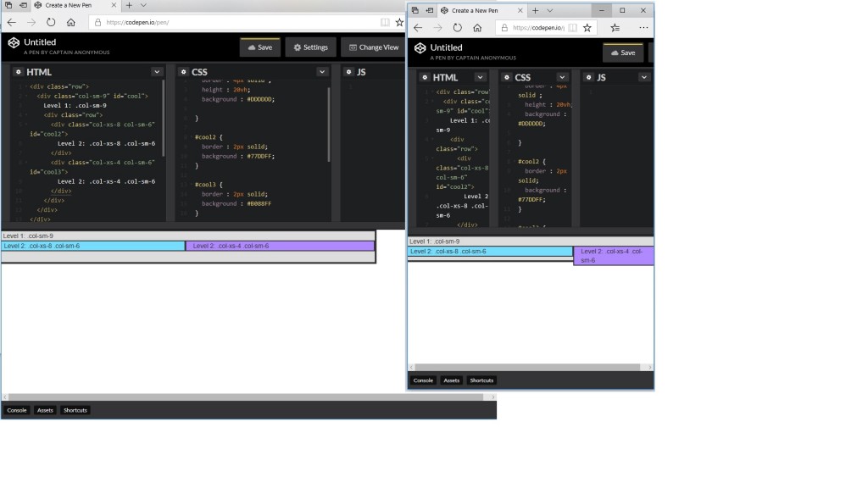This screenshot has width=868, height=488.
Task: Open Settings in the left CodePen window
Action: point(310,47)
